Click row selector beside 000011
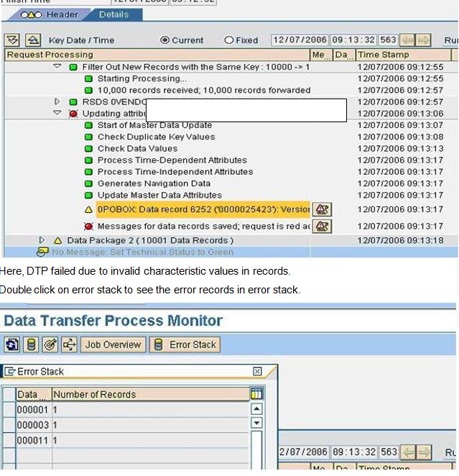459x476 pixels. [9, 440]
